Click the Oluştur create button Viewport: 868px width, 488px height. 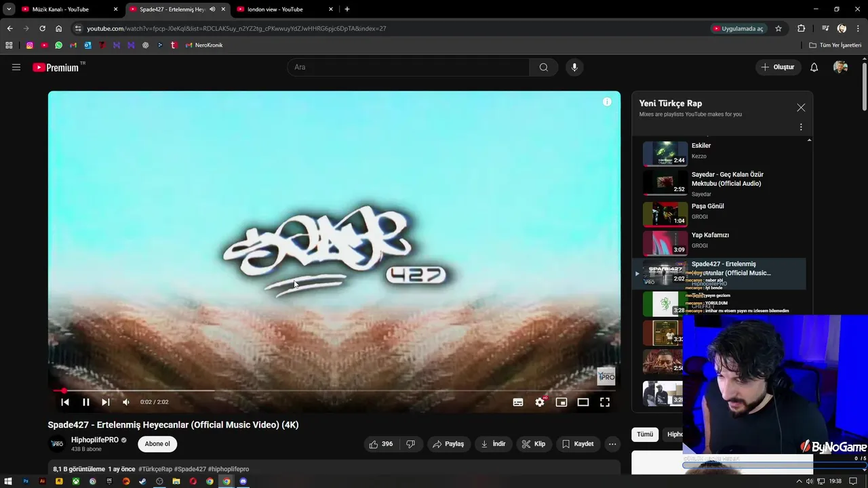pos(778,67)
